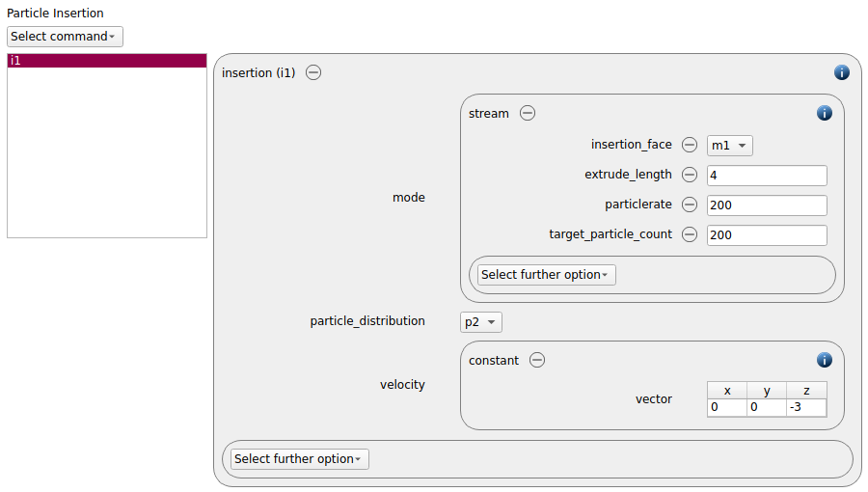The width and height of the screenshot is (868, 492).
Task: Click minus icon beside insertion (i1)
Action: click(x=313, y=72)
